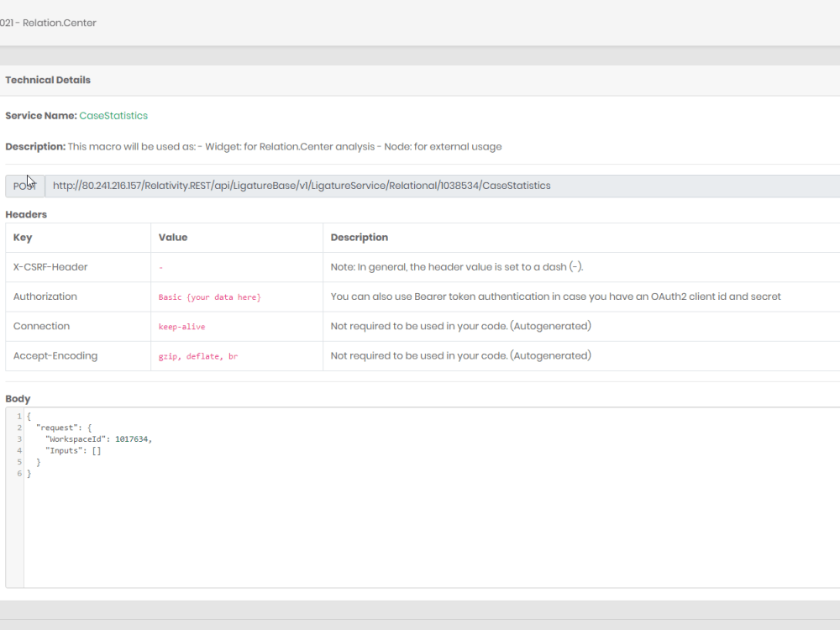The height and width of the screenshot is (630, 840).
Task: Click the POST method button
Action: coord(24,186)
